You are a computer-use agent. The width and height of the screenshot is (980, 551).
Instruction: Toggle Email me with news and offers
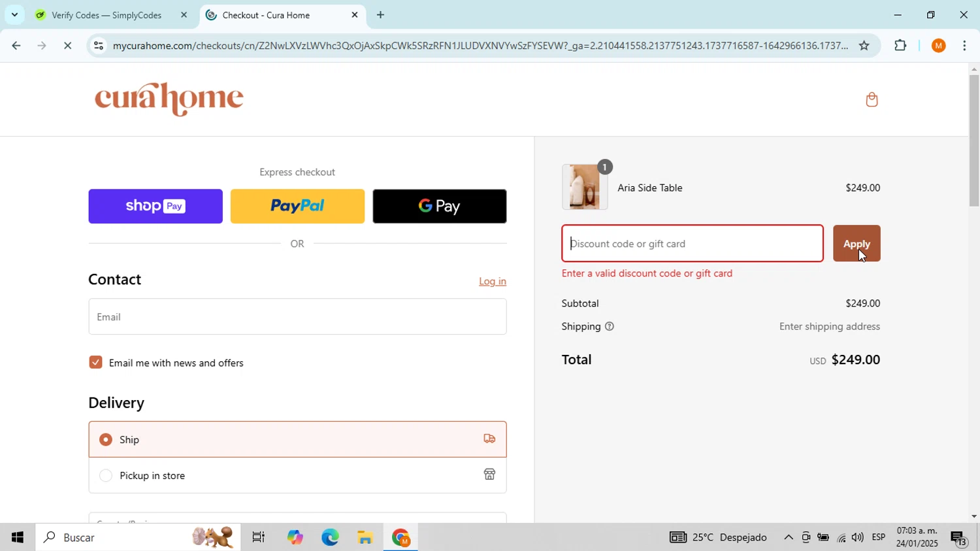(x=95, y=363)
